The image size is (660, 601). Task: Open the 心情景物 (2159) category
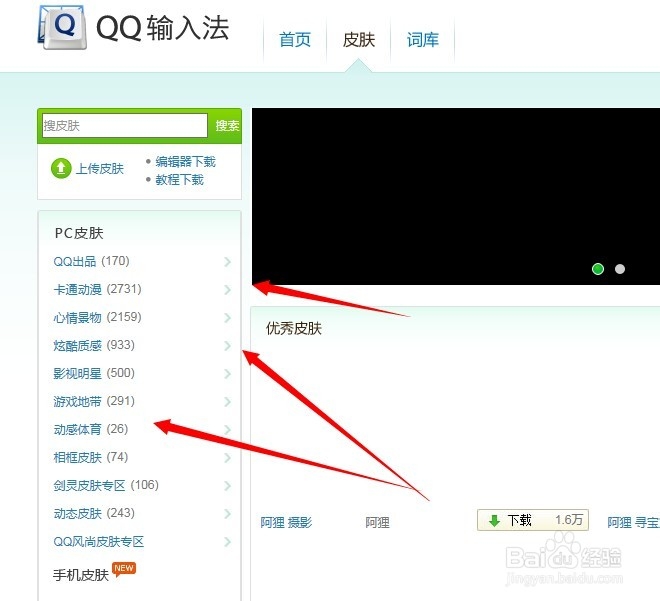tap(97, 317)
